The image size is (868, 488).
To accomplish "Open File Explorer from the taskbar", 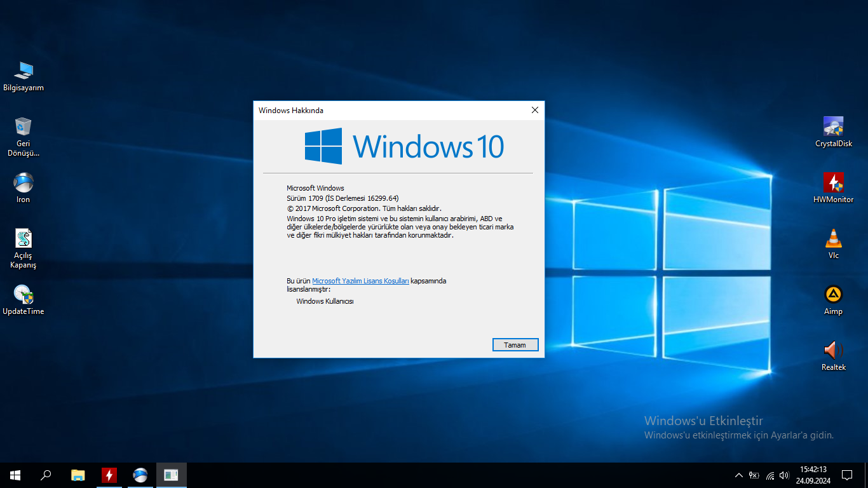I will [x=78, y=475].
